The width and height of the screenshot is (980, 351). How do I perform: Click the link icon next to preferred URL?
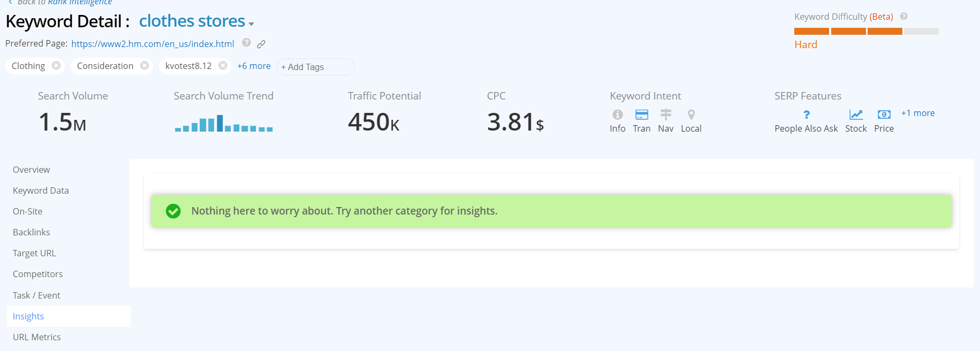point(261,44)
